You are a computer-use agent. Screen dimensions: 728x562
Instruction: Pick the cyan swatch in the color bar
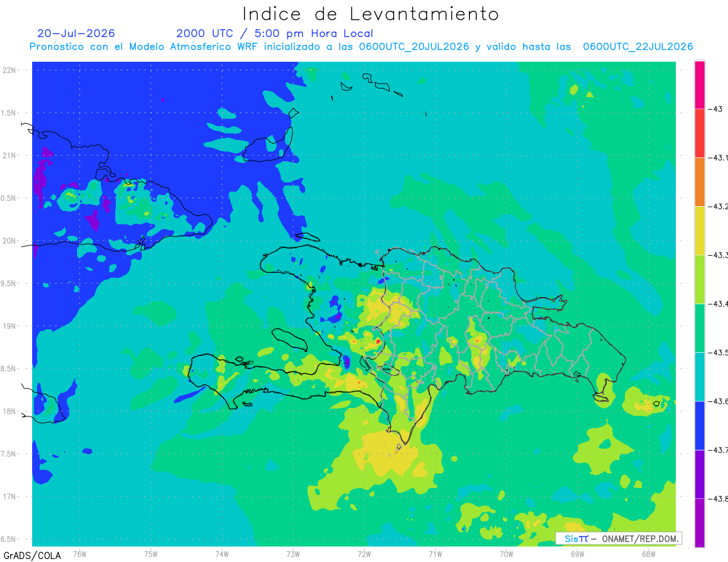coord(699,376)
